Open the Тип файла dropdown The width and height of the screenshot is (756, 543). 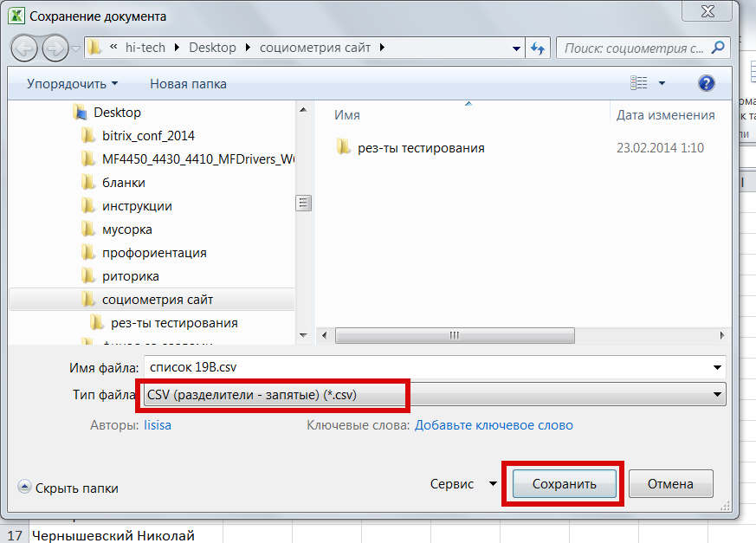[717, 394]
